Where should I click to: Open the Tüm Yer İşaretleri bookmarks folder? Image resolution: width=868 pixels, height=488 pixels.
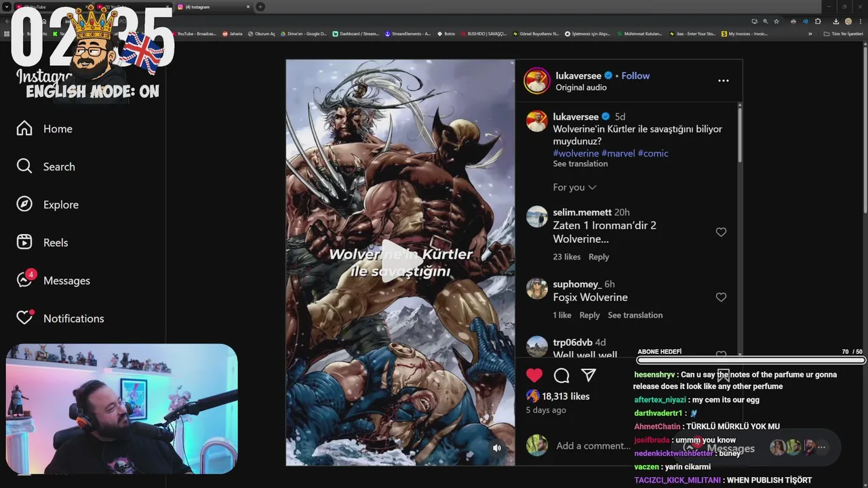click(843, 33)
